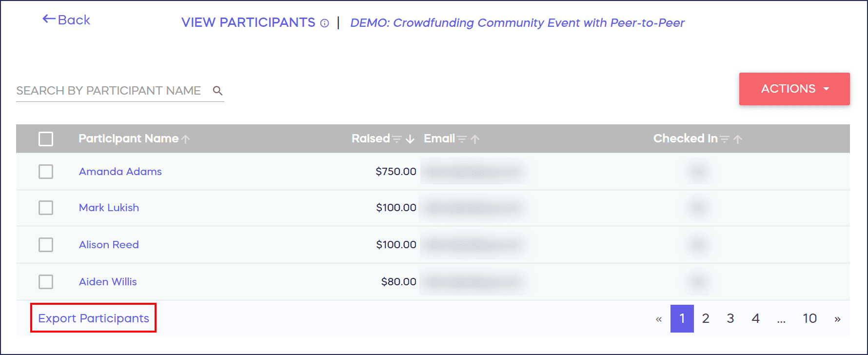Click the search magnifier icon
868x355 pixels.
click(217, 91)
